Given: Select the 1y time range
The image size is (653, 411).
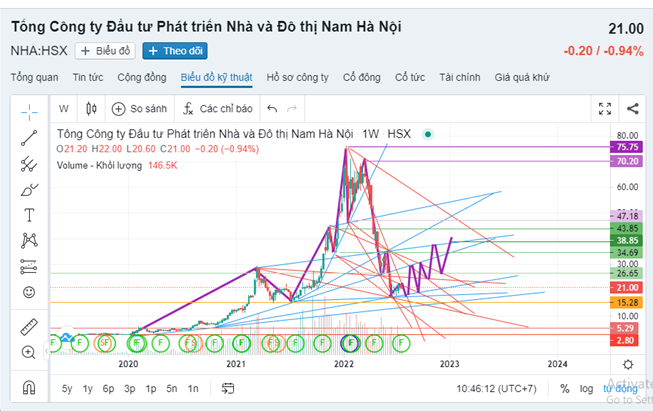Looking at the screenshot, I should click(88, 389).
